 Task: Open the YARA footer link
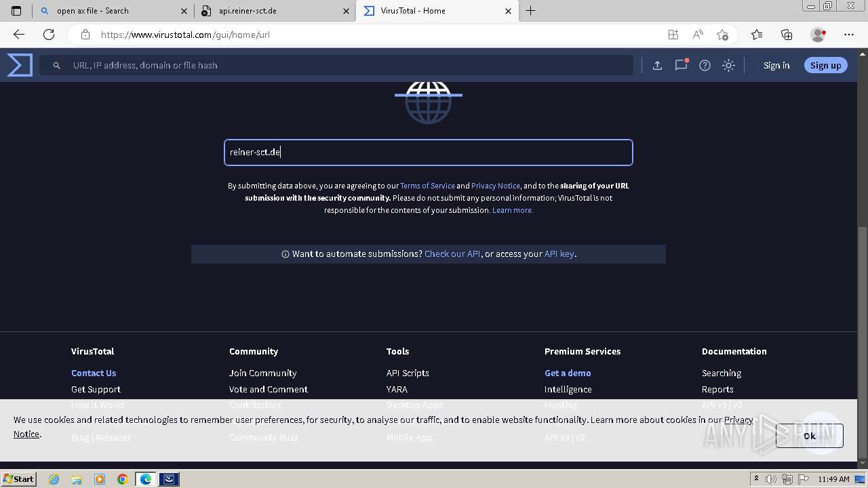pos(397,389)
